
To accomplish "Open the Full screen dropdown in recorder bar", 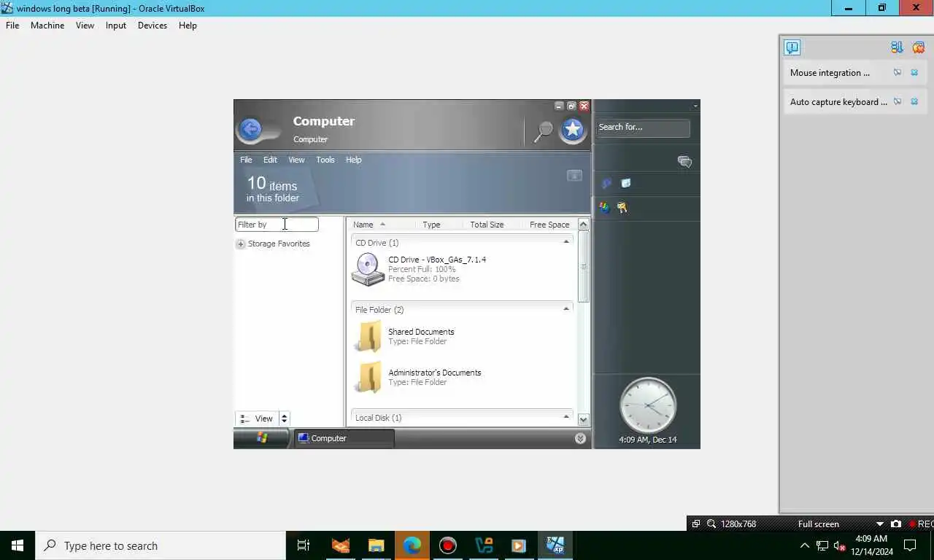I will tap(880, 524).
